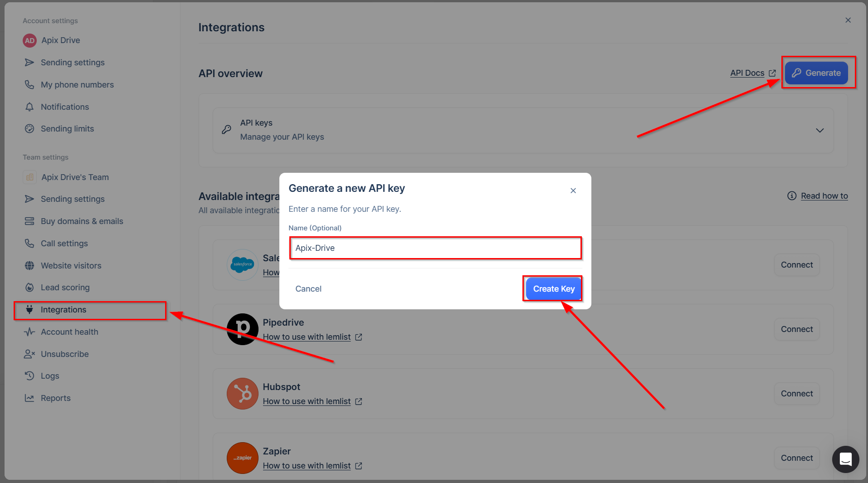Image resolution: width=868 pixels, height=483 pixels.
Task: Connect the Pipedrive integration
Action: (797, 329)
